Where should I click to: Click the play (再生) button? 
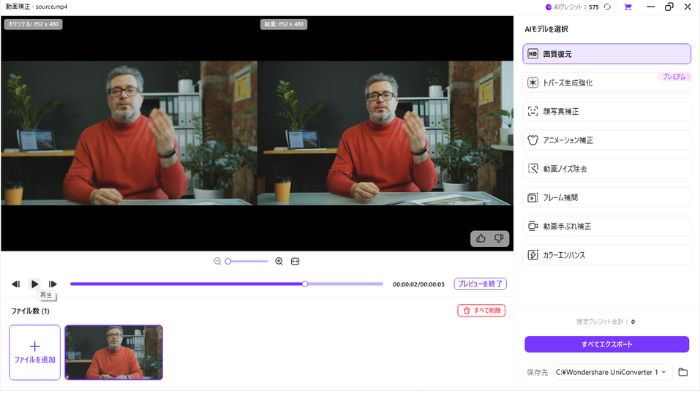(34, 284)
